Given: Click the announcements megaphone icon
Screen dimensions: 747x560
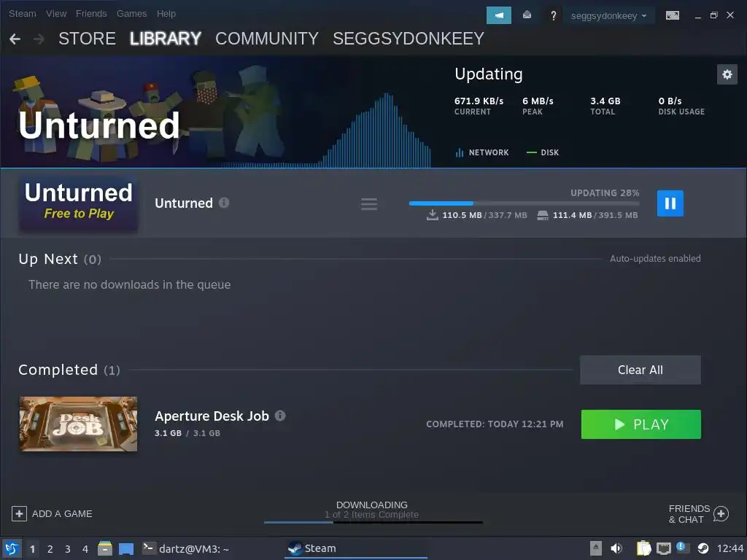Looking at the screenshot, I should pos(498,15).
